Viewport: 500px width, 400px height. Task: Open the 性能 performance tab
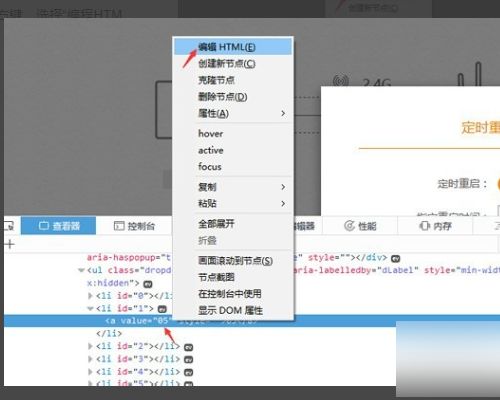click(360, 226)
